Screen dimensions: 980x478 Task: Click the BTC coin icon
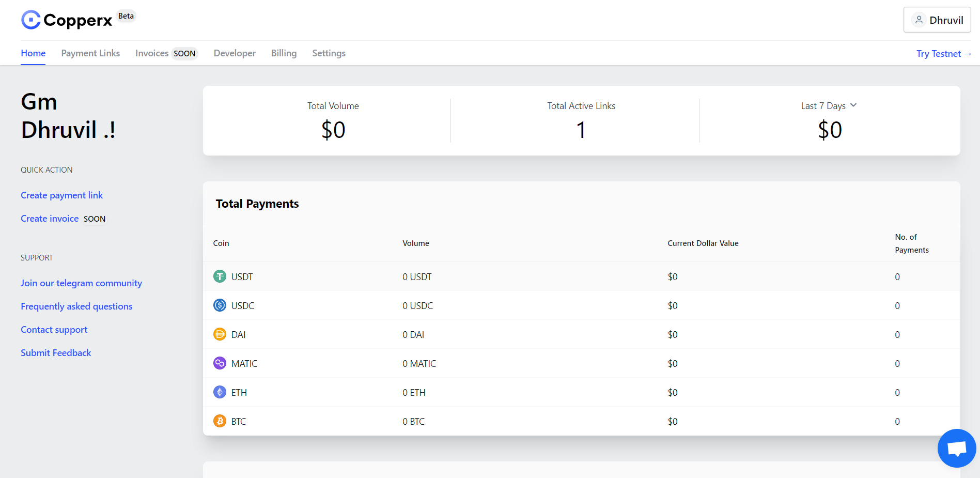click(x=220, y=421)
